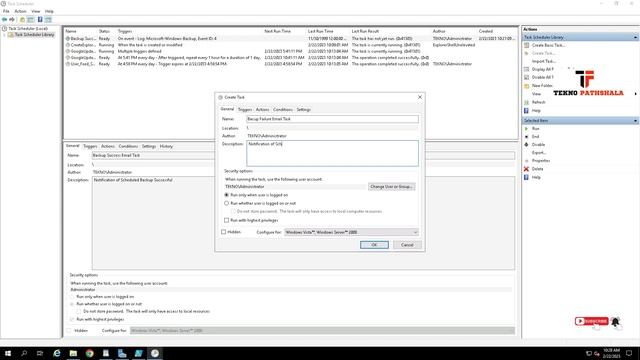Click the Disable All Tasks History icon
The width and height of the screenshot is (640, 360).
527,77
